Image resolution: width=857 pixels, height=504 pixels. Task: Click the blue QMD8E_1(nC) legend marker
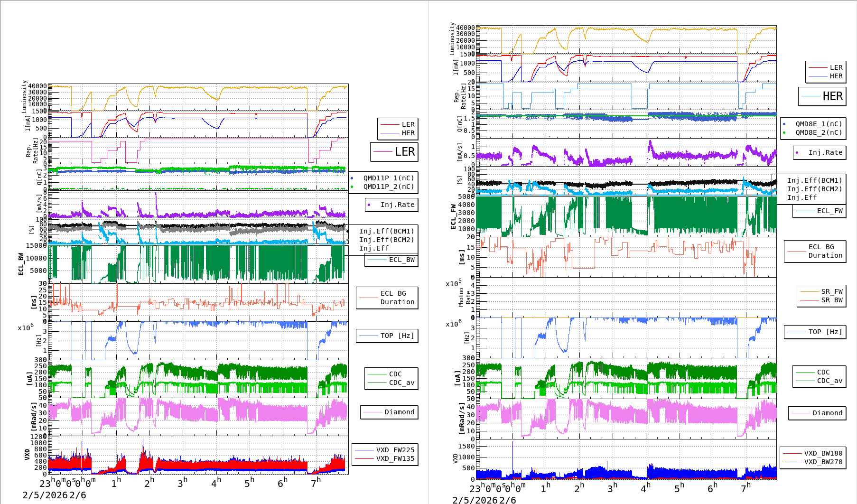(x=784, y=124)
